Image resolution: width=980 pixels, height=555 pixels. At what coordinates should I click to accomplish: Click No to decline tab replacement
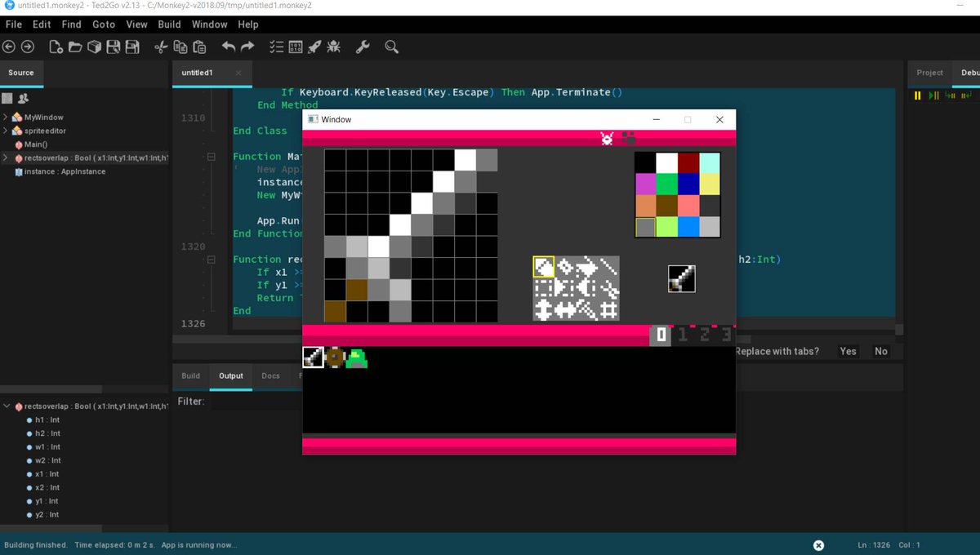880,351
